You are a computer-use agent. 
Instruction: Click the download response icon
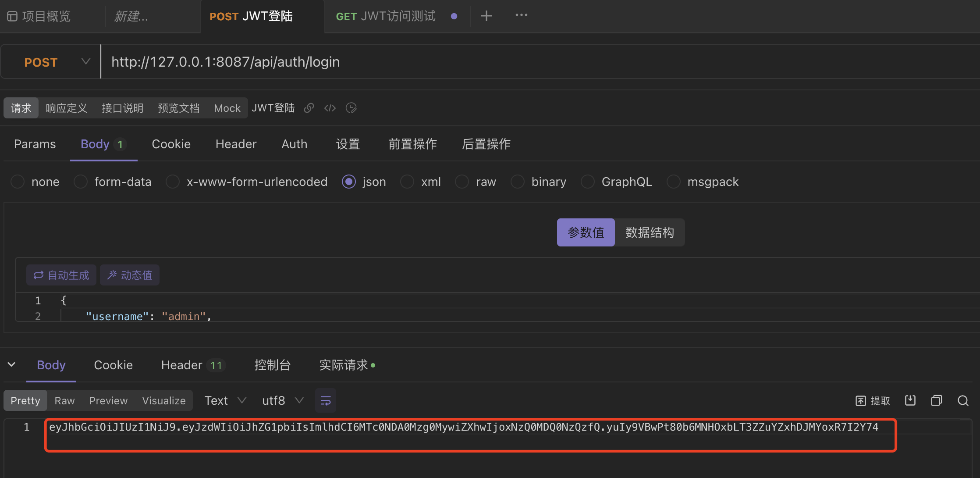point(910,400)
